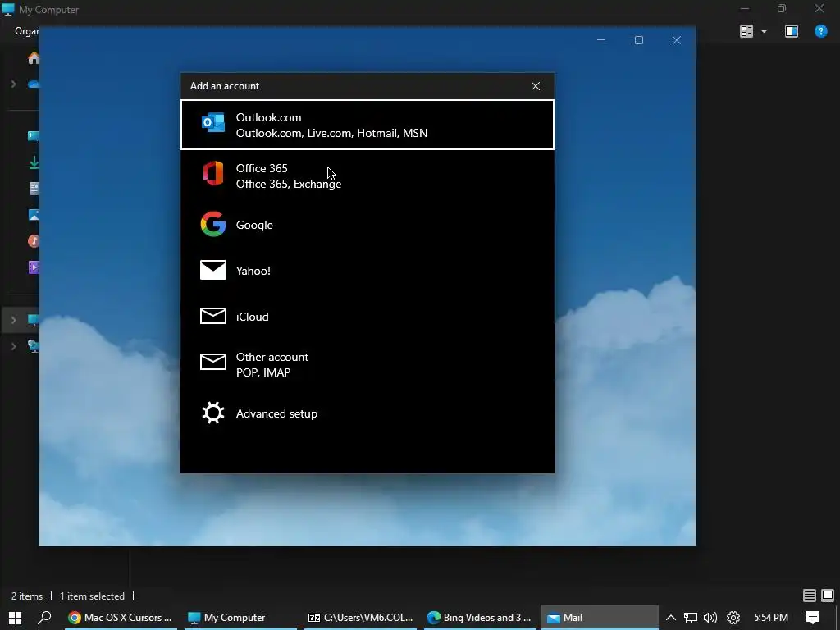Viewport: 840px width, 630px height.
Task: Click the '2 items' status text
Action: (27, 596)
